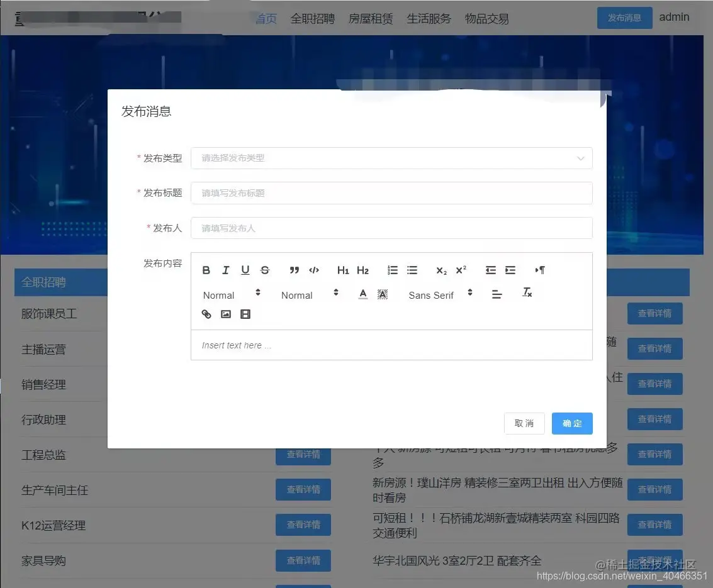Apply strikethrough to editor text

(x=264, y=270)
